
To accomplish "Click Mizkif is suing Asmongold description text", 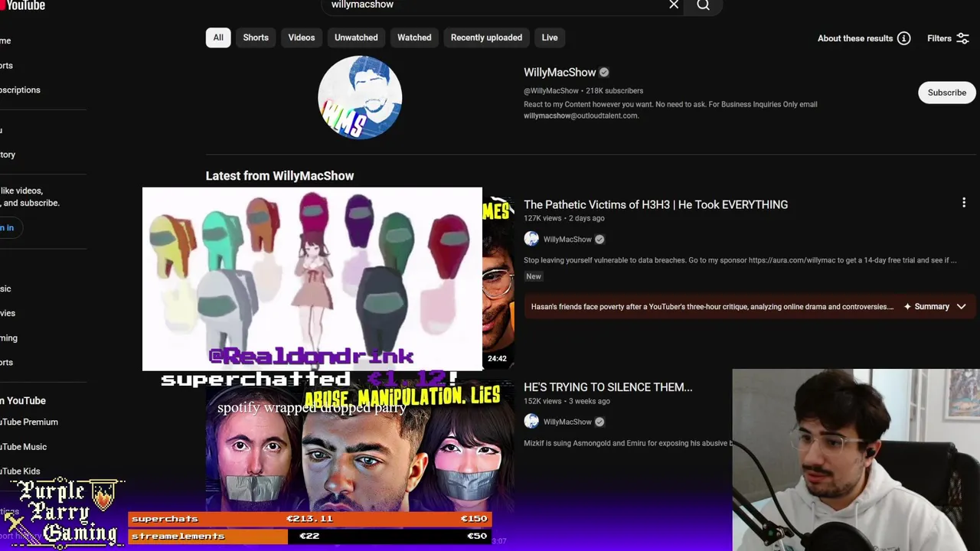I will click(628, 443).
